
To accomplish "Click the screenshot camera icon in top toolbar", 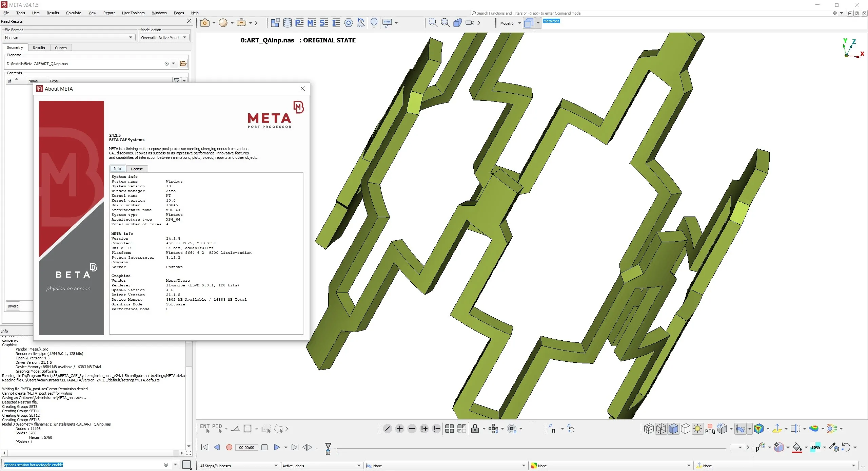I will pyautogui.click(x=204, y=23).
